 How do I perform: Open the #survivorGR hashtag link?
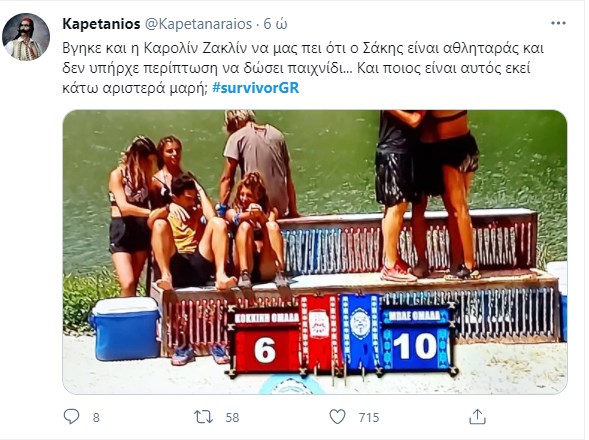[256, 88]
